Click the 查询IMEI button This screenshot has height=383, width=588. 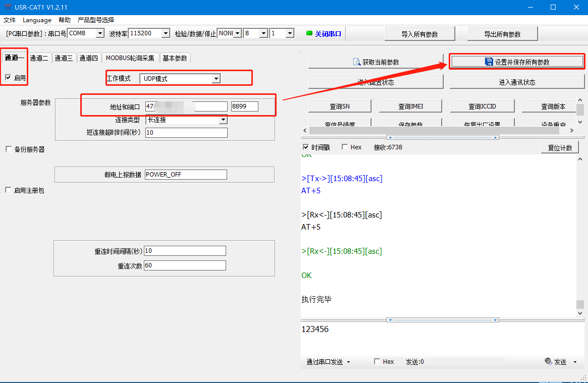[411, 106]
